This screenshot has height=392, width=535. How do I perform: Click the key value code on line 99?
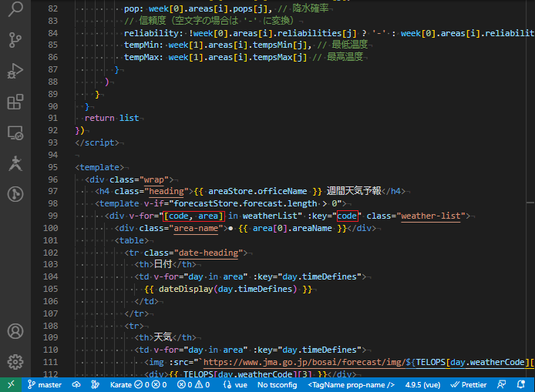tap(348, 216)
